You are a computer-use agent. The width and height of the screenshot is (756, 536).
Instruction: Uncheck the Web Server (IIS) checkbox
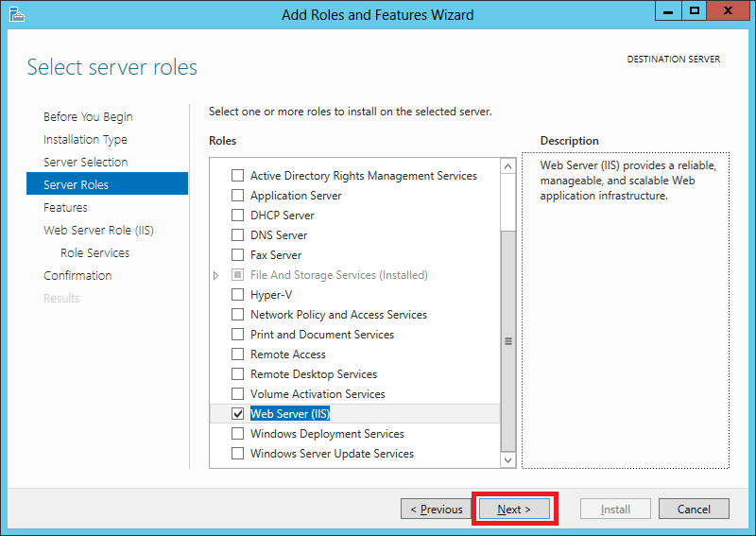[238, 413]
